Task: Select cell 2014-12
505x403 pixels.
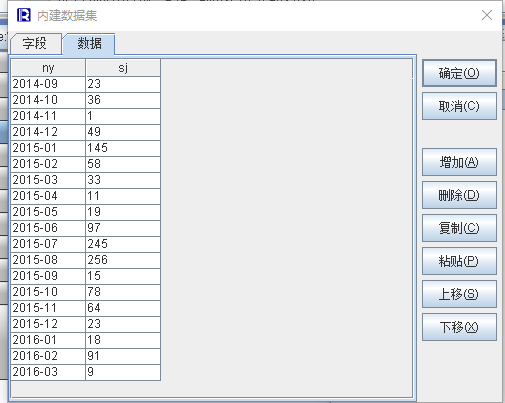Action: (x=48, y=132)
